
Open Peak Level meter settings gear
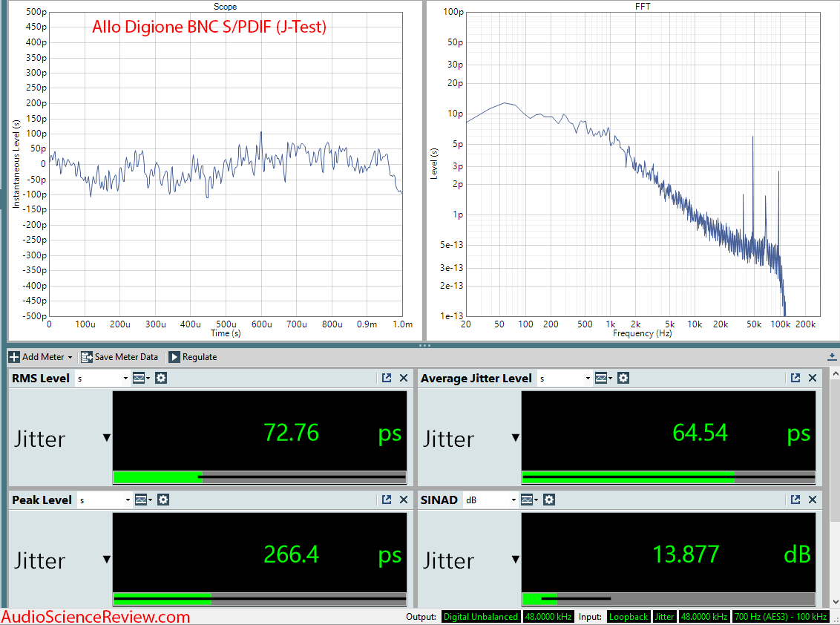click(163, 500)
